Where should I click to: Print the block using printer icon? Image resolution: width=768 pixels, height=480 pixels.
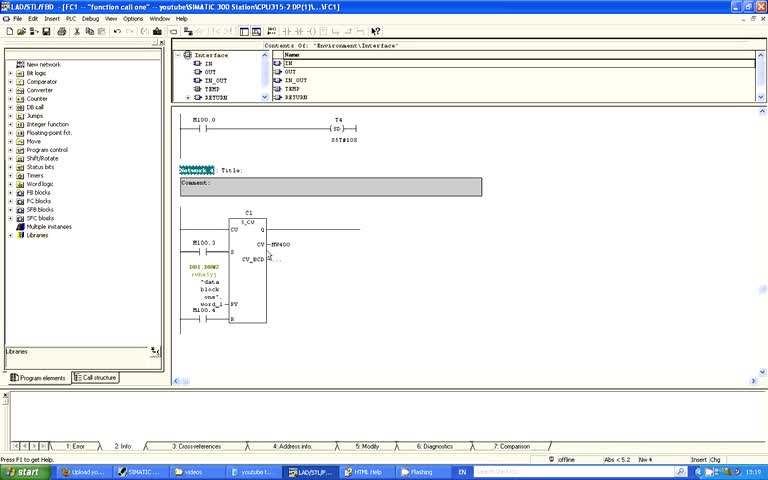coord(62,31)
